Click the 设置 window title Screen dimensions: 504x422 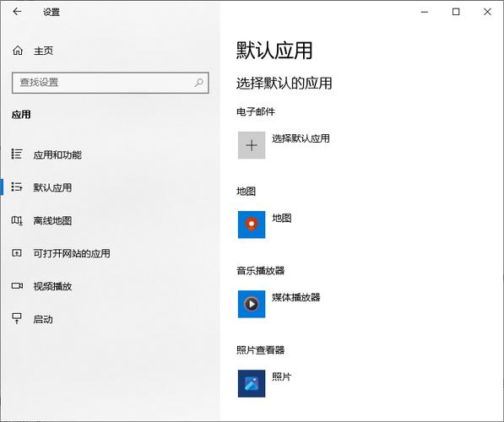[x=51, y=12]
